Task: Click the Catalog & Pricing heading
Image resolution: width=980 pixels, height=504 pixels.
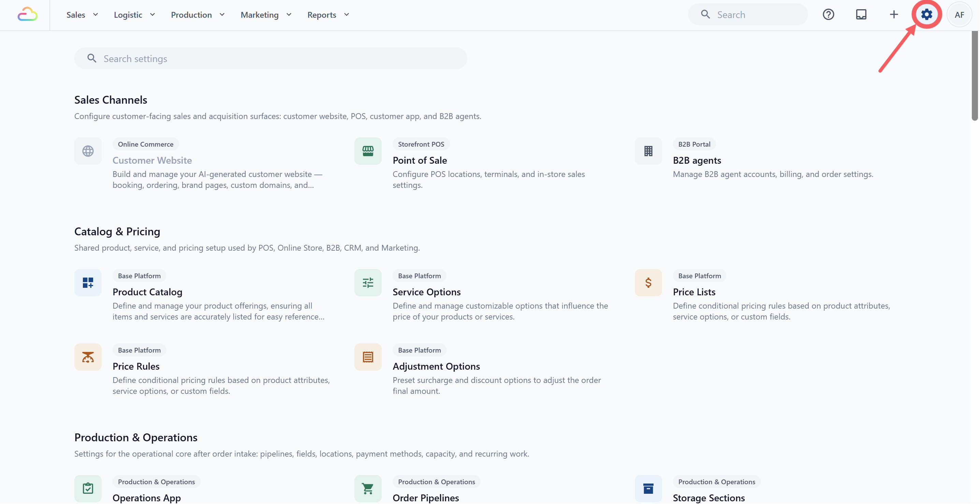Action: (x=117, y=231)
